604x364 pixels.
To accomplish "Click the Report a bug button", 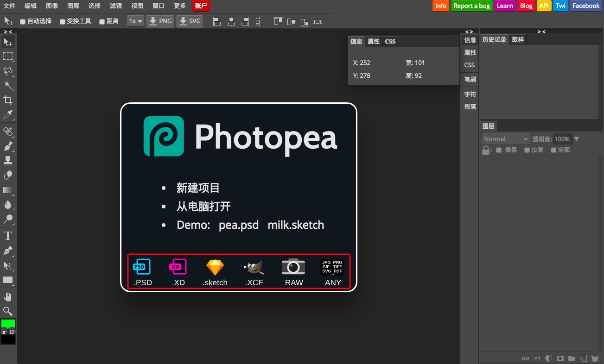I will (471, 6).
